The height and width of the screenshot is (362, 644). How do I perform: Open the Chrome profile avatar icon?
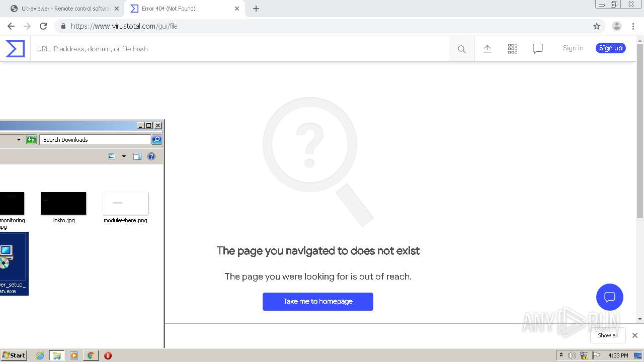coord(616,26)
